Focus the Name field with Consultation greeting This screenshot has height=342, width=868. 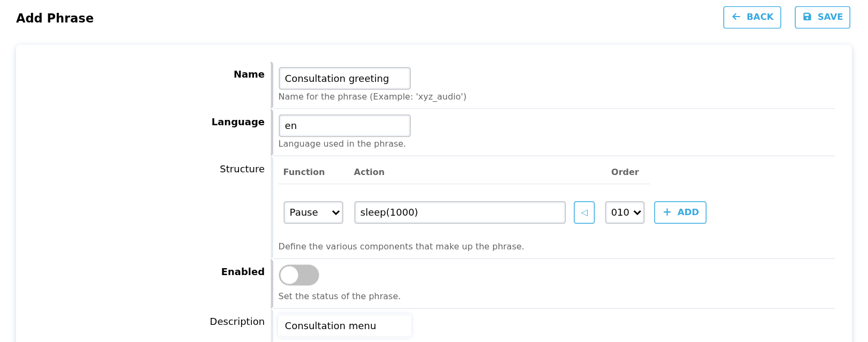tap(345, 78)
